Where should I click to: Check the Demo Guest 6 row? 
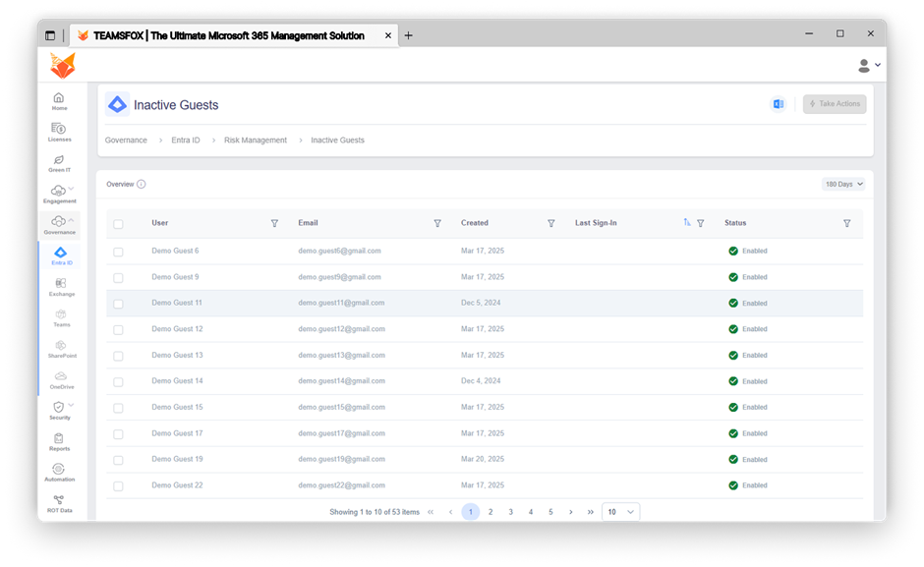118,252
